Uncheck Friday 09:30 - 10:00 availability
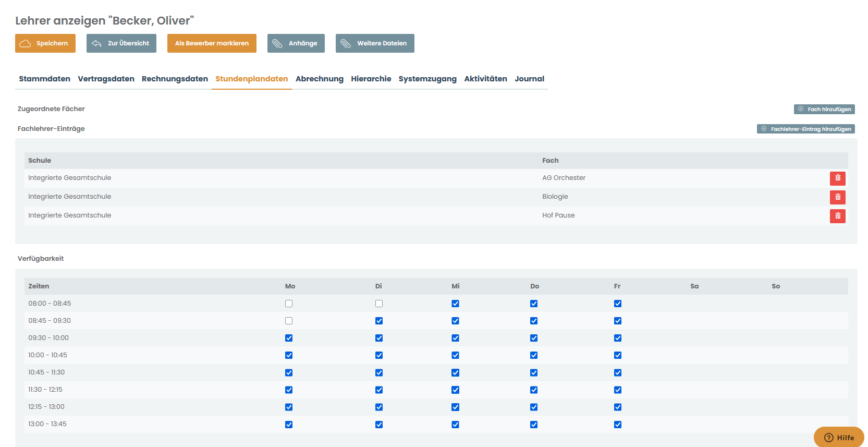 (618, 338)
